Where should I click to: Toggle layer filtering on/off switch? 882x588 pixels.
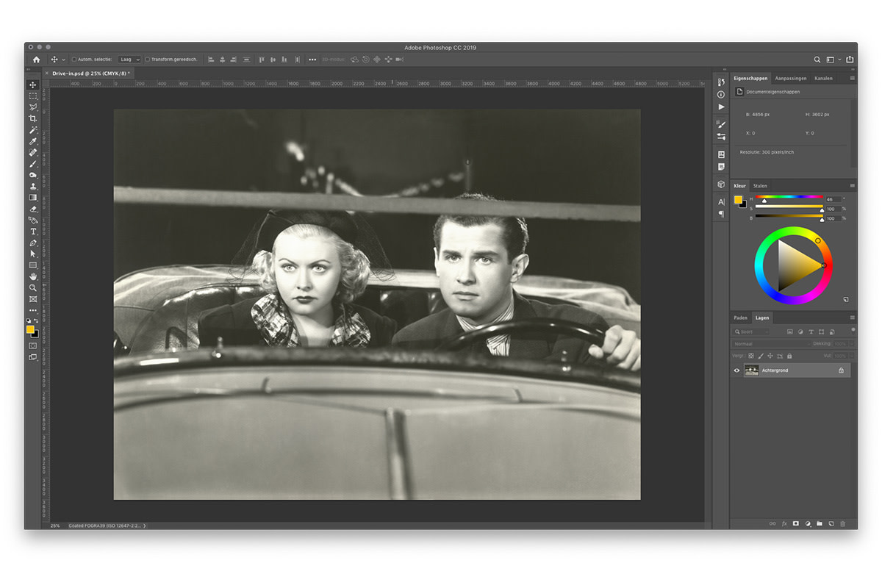tap(853, 331)
